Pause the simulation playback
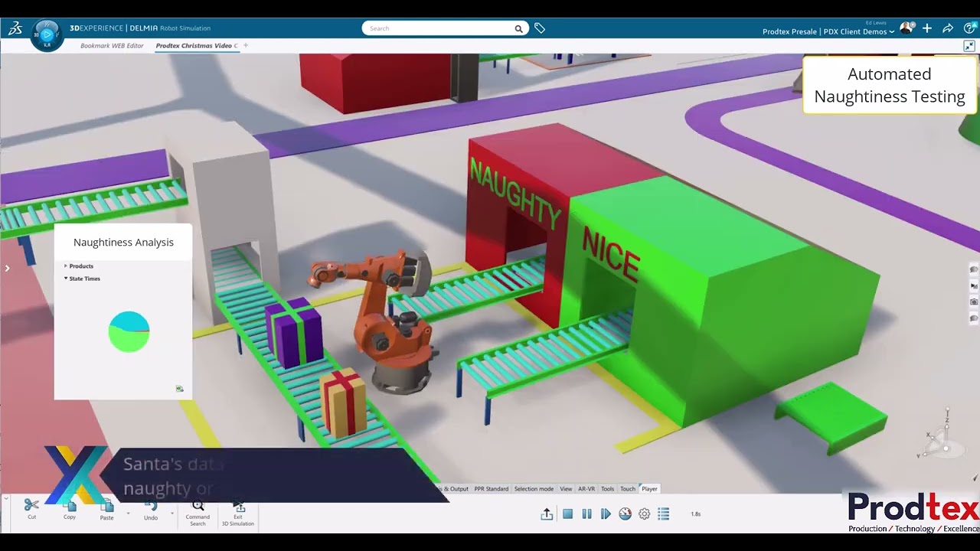Screen dimensions: 980x551 coord(586,514)
